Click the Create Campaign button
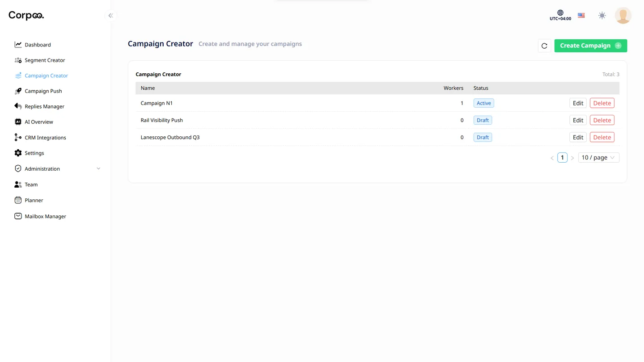 tap(591, 46)
